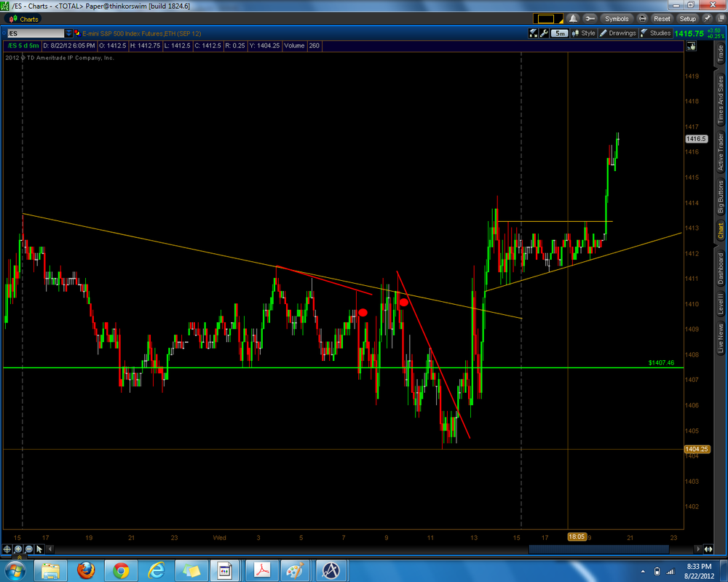728x582 pixels.
Task: Launch Google Chrome from taskbar
Action: pyautogui.click(x=121, y=570)
